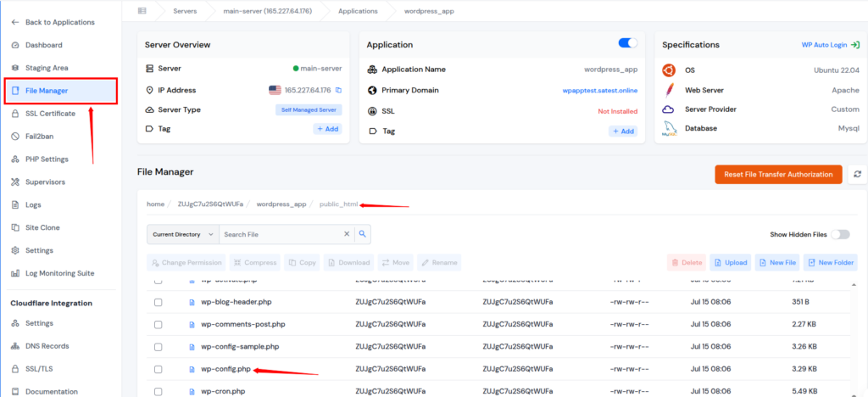Click the refresh icon button

(x=858, y=175)
